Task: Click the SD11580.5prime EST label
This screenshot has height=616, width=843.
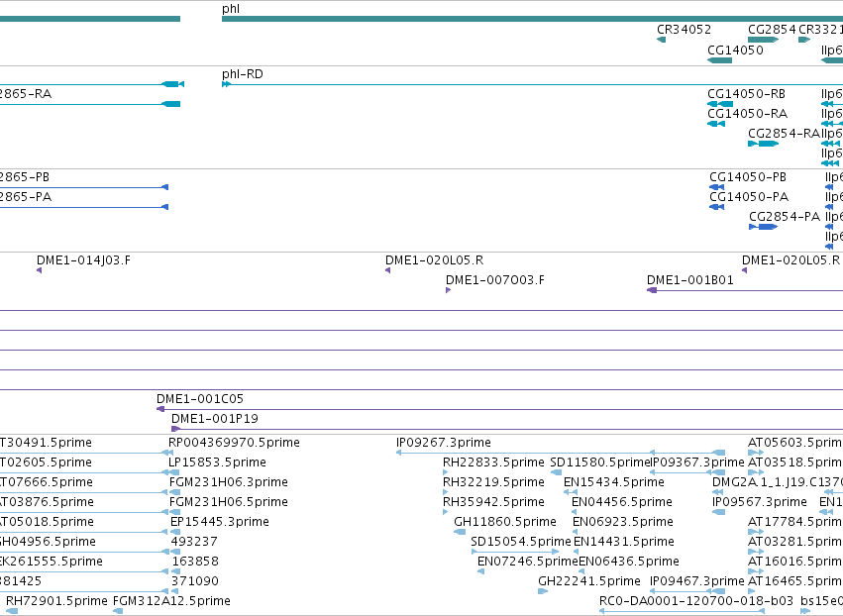Action: (600, 462)
